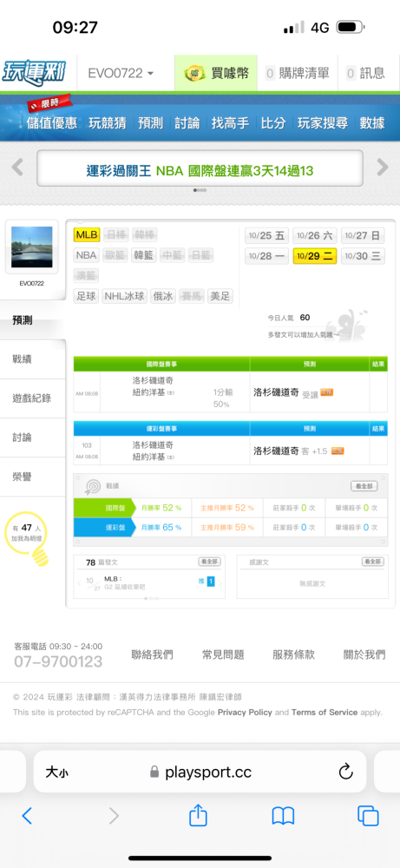This screenshot has width=400, height=868.
Task: Switch to sidebar 預測 tab
Action: (33, 320)
